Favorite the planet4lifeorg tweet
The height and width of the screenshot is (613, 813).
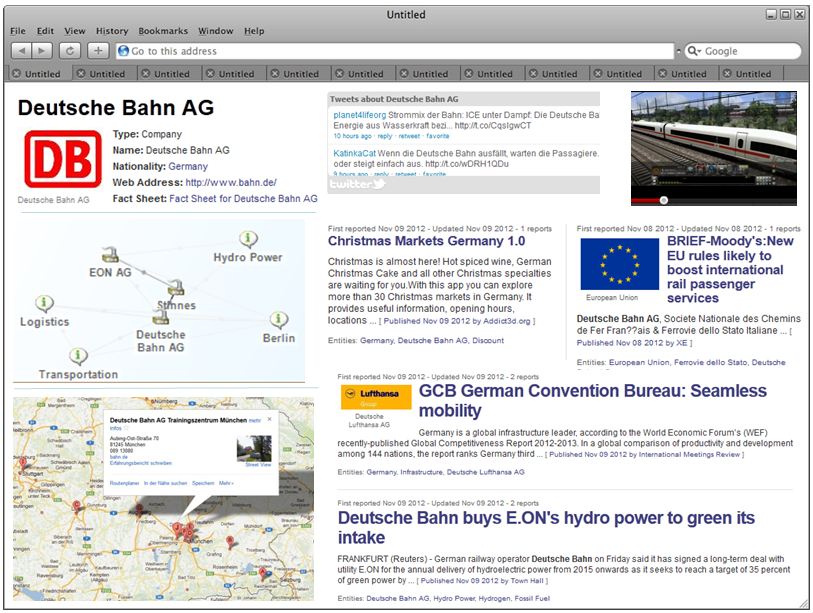point(438,136)
